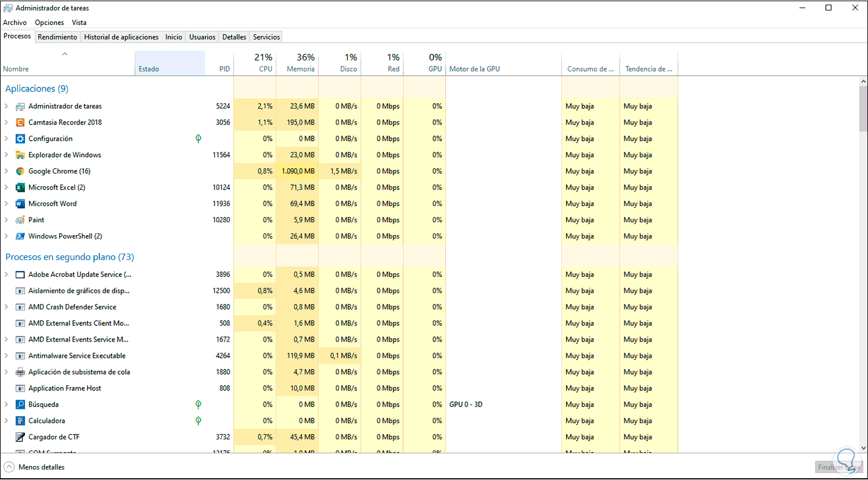Switch to the Rendimiento tab
Viewport: 868px width, 480px height.
tap(58, 37)
